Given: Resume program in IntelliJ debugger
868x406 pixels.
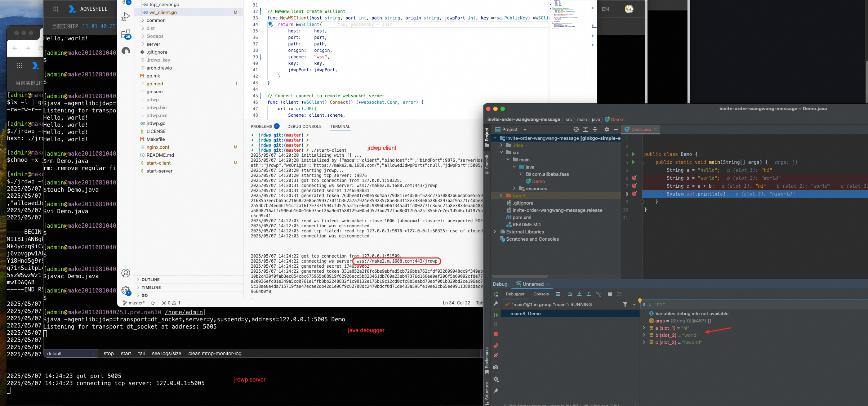Looking at the screenshot, I should pyautogui.click(x=496, y=315).
